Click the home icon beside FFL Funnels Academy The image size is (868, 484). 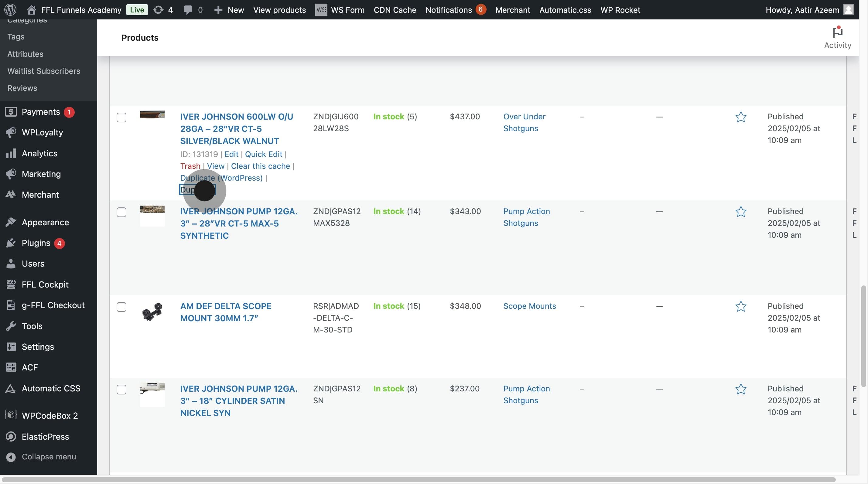[x=31, y=10]
